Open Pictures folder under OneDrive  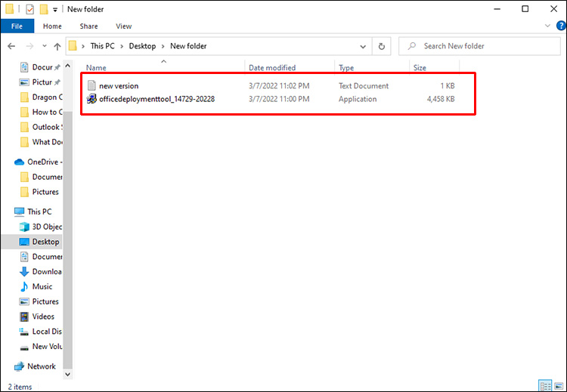pyautogui.click(x=40, y=192)
